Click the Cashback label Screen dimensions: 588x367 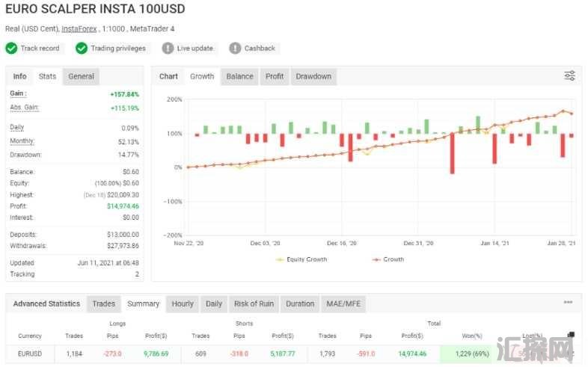click(x=260, y=49)
